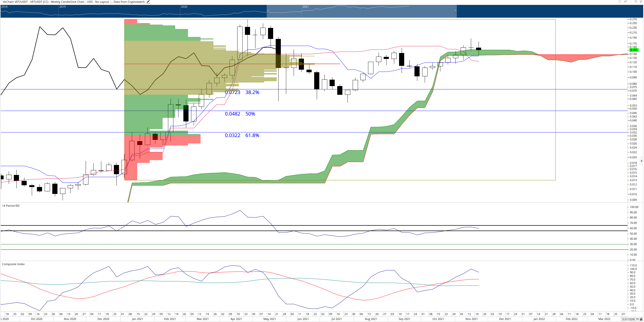Select the navigator range right handle
This screenshot has width=644, height=322.
(455, 11)
